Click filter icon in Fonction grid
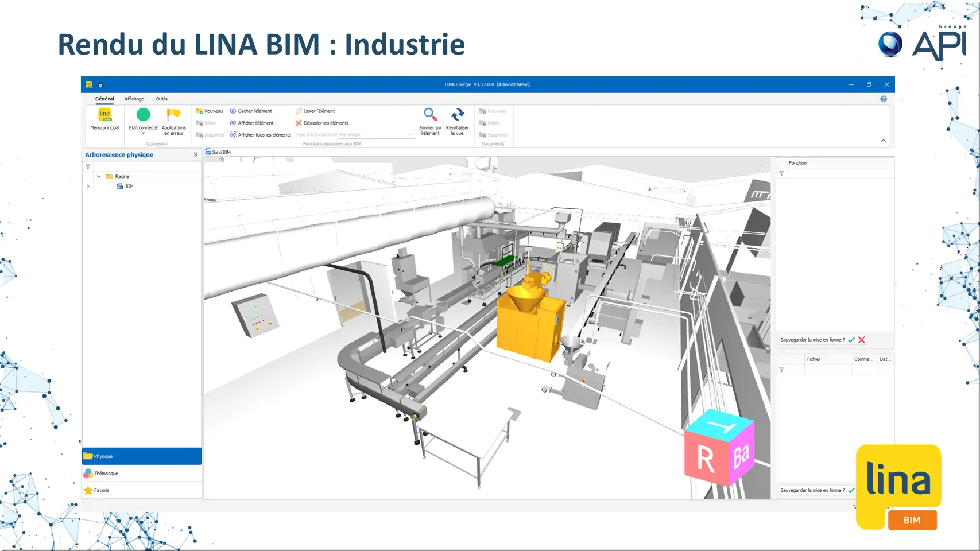Screen dimensions: 980x551 click(781, 173)
